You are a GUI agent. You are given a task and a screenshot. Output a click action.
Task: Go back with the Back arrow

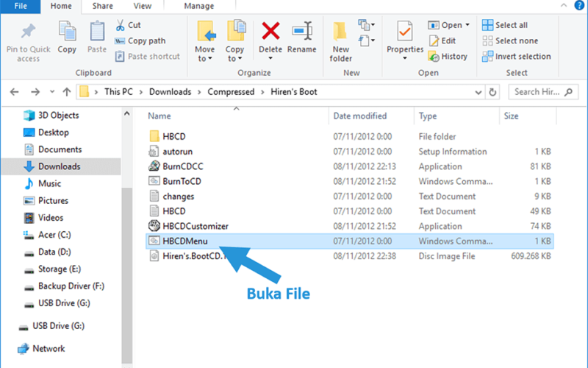click(x=14, y=92)
